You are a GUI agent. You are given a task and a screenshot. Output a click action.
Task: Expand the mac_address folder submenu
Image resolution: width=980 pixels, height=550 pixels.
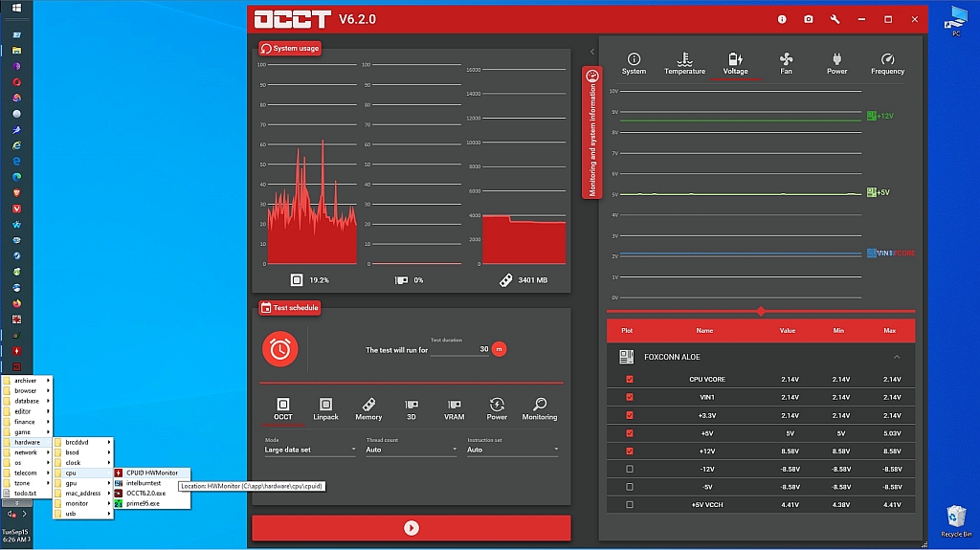click(x=82, y=494)
